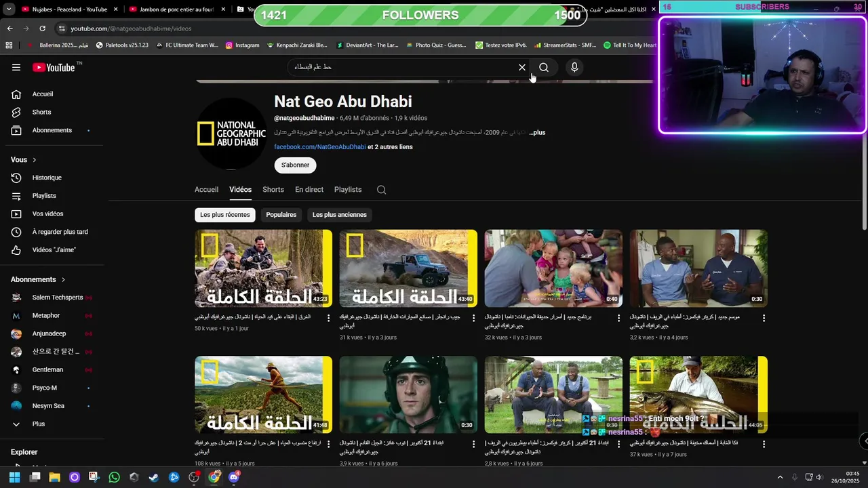Clear the search box with the X

pos(522,67)
